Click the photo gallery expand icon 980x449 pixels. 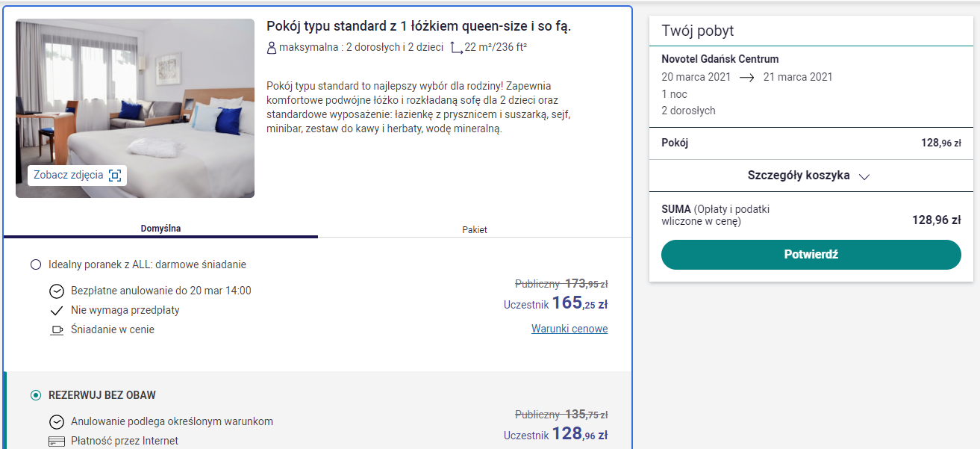[x=114, y=176]
